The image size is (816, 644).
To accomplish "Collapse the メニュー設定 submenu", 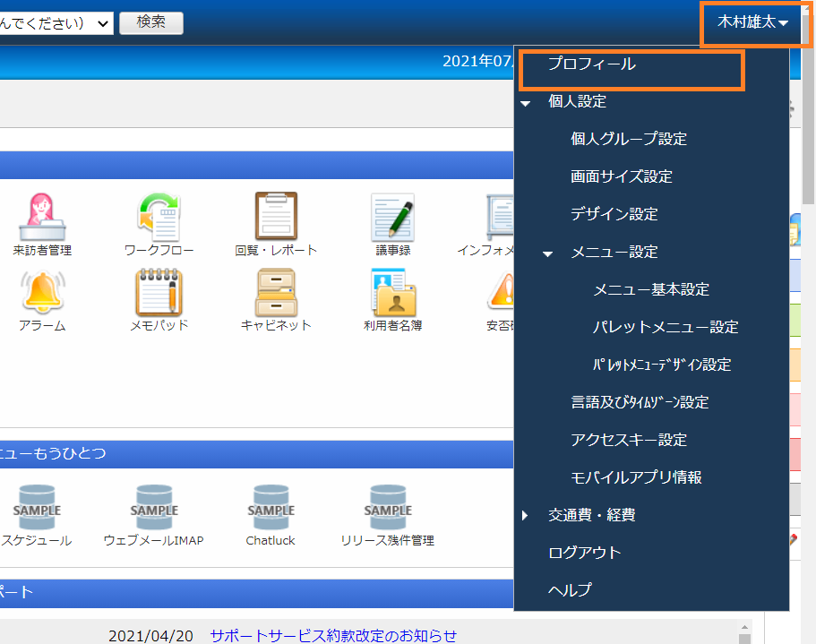I will click(548, 253).
